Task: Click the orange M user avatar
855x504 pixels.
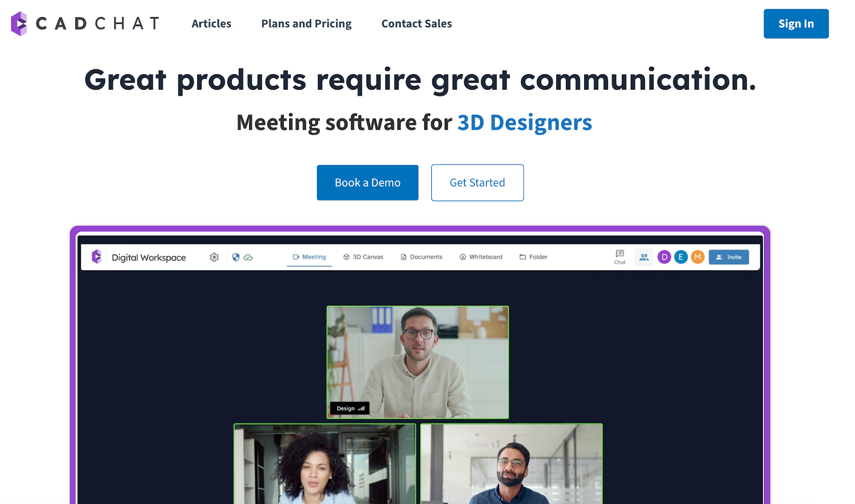Action: pos(697,257)
